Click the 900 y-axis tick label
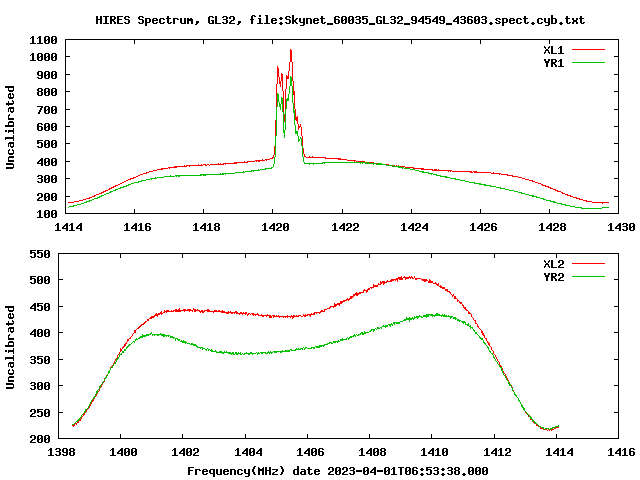640x480 pixels. point(47,75)
